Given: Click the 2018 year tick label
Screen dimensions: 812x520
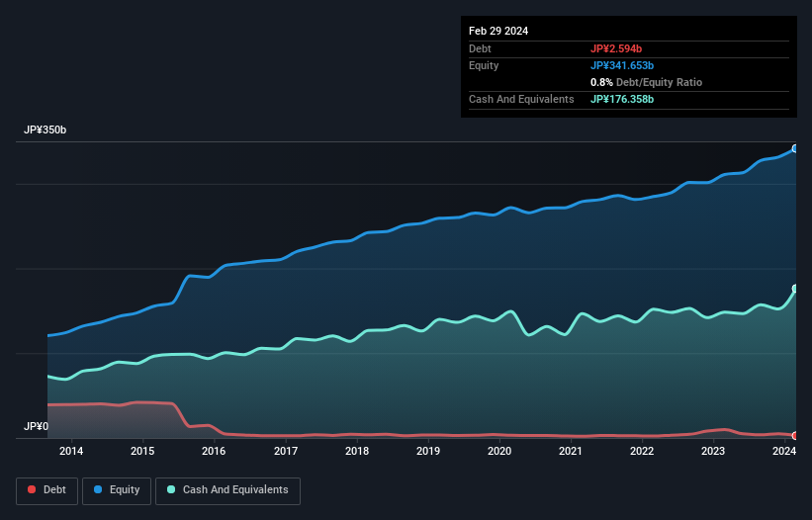Looking at the screenshot, I should 357,452.
